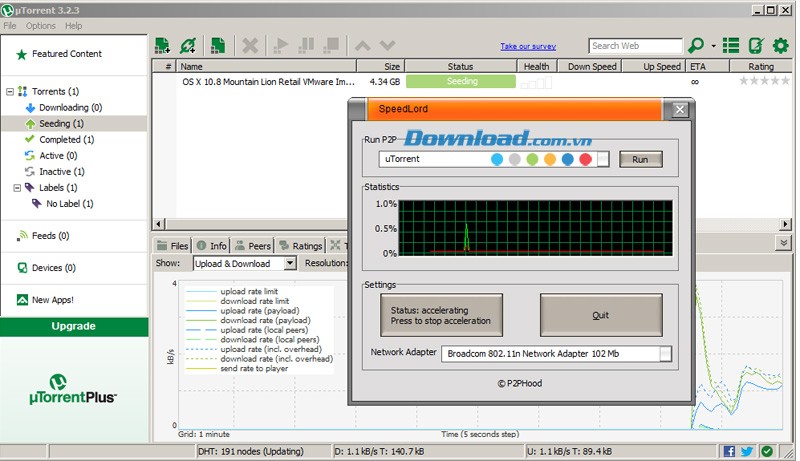
Task: Switch to the Peers tab
Action: click(253, 245)
